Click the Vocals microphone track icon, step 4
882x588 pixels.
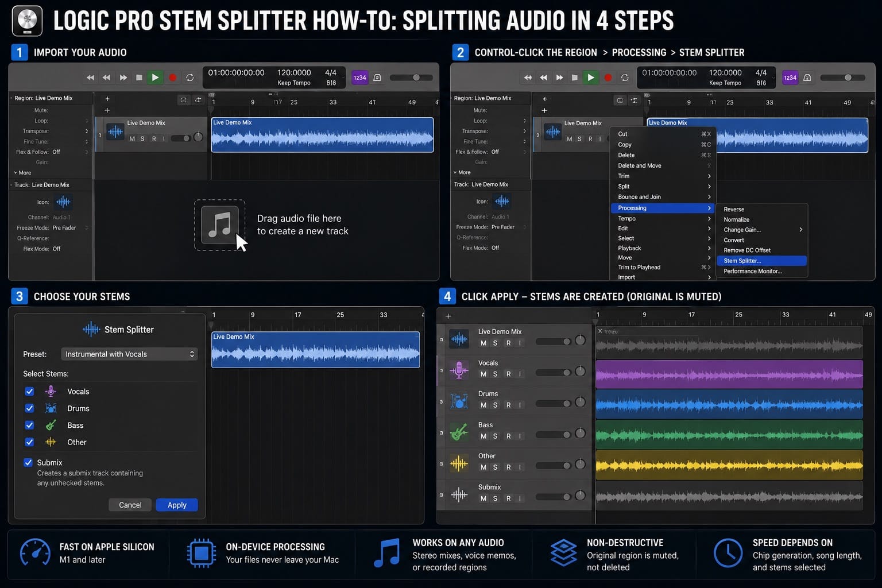[x=459, y=370]
